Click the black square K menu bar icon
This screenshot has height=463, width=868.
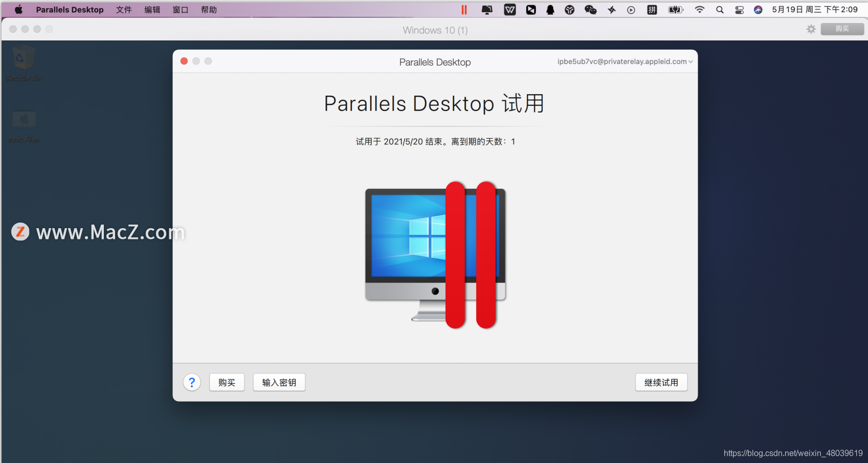click(x=531, y=10)
